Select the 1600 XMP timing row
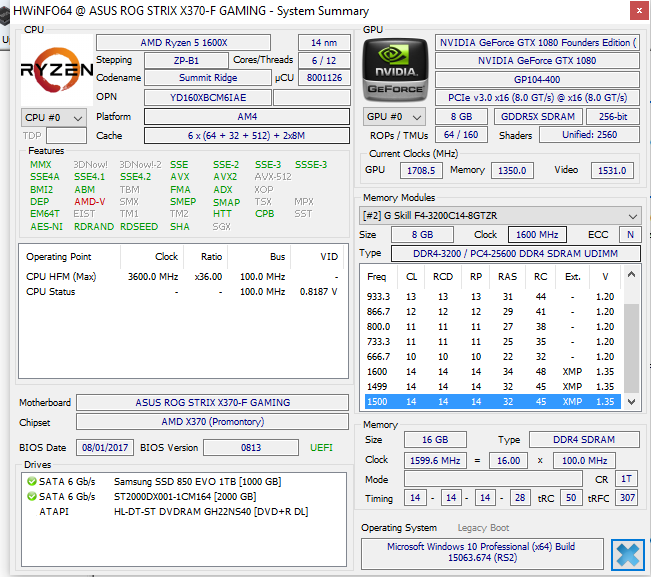 click(x=493, y=372)
